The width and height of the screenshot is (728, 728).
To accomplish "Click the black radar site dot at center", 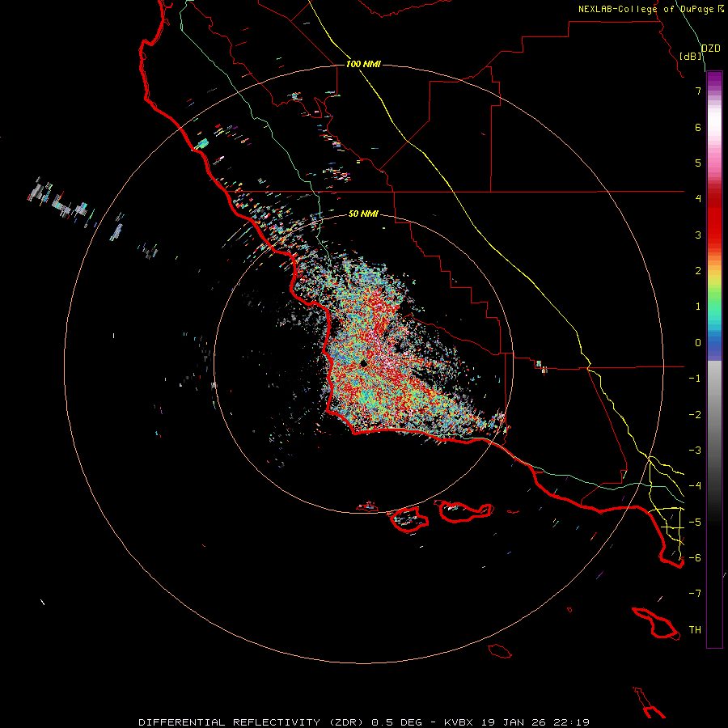I will pos(363,364).
